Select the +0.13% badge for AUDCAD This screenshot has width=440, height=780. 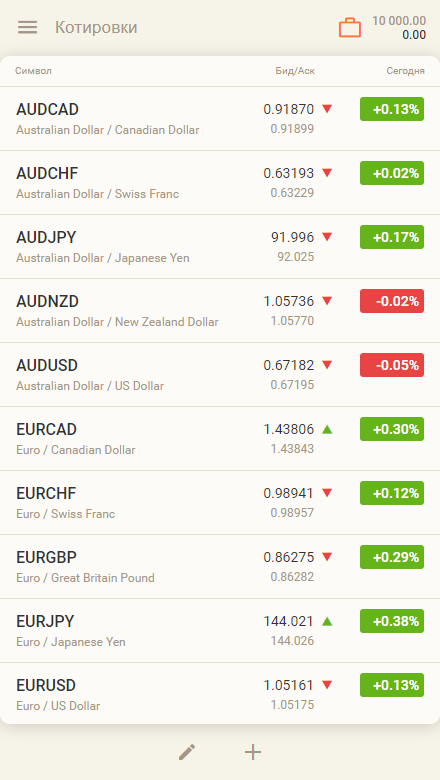(x=392, y=109)
